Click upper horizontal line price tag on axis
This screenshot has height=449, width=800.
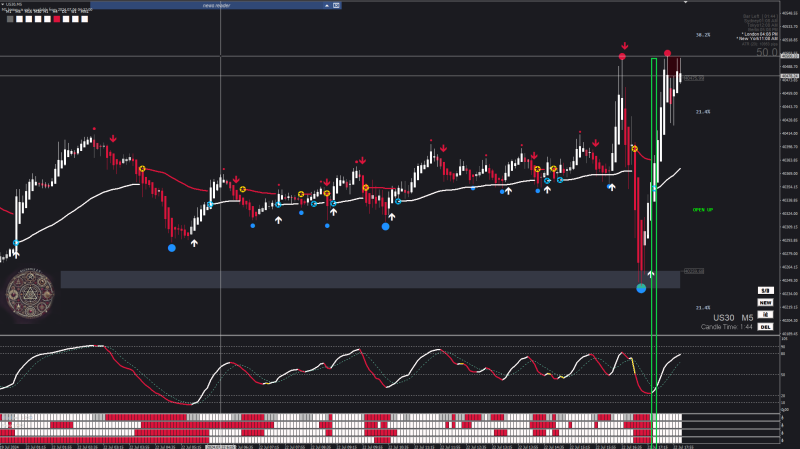click(790, 56)
